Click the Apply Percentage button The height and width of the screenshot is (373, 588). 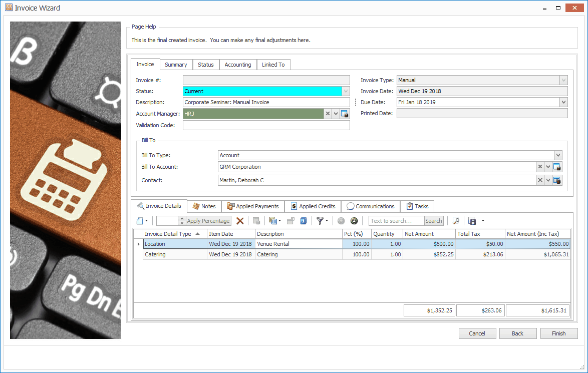(x=208, y=221)
